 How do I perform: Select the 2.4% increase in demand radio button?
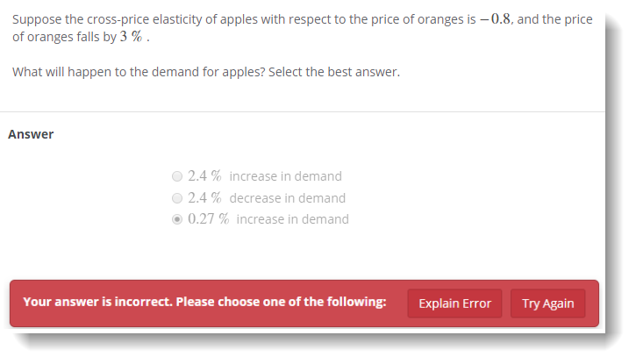click(177, 176)
